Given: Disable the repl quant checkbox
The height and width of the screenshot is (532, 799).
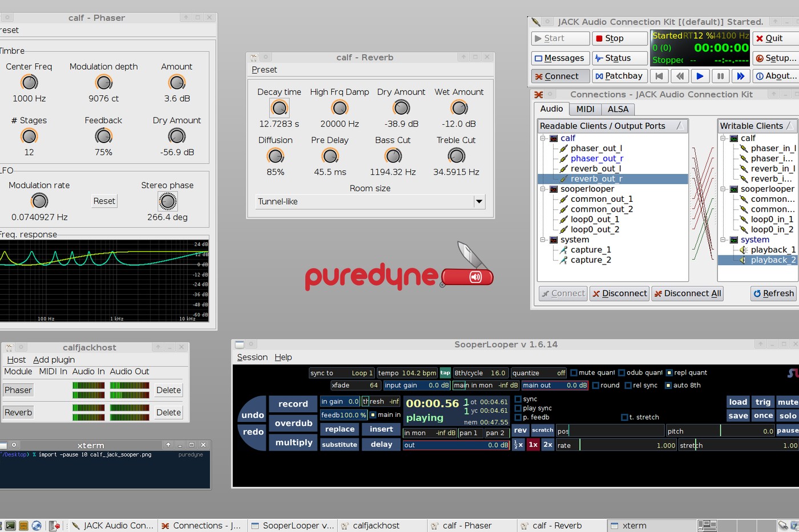Looking at the screenshot, I should pos(669,373).
